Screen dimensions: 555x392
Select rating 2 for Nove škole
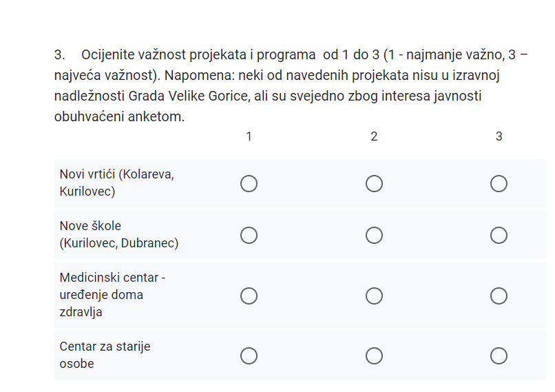pos(374,235)
